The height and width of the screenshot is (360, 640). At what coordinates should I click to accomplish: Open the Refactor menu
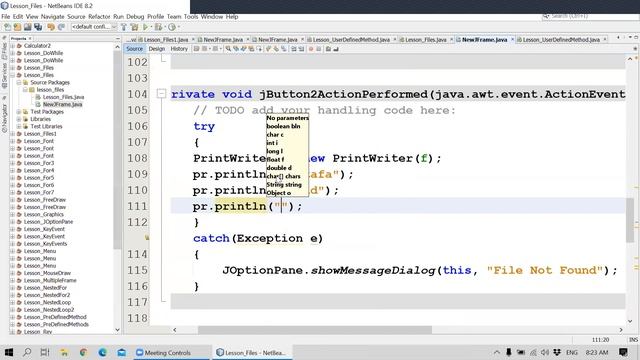pos(99,17)
